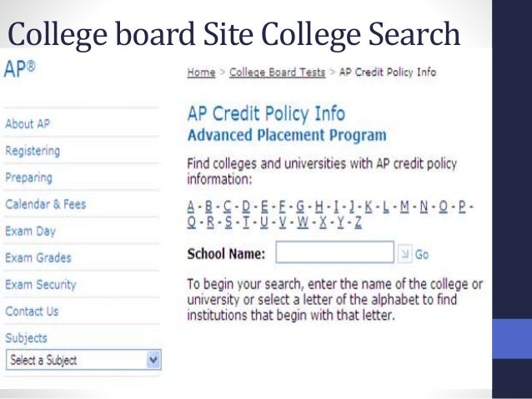Click the AP logo heading
Viewport: 532px width, 399px height.
click(19, 69)
